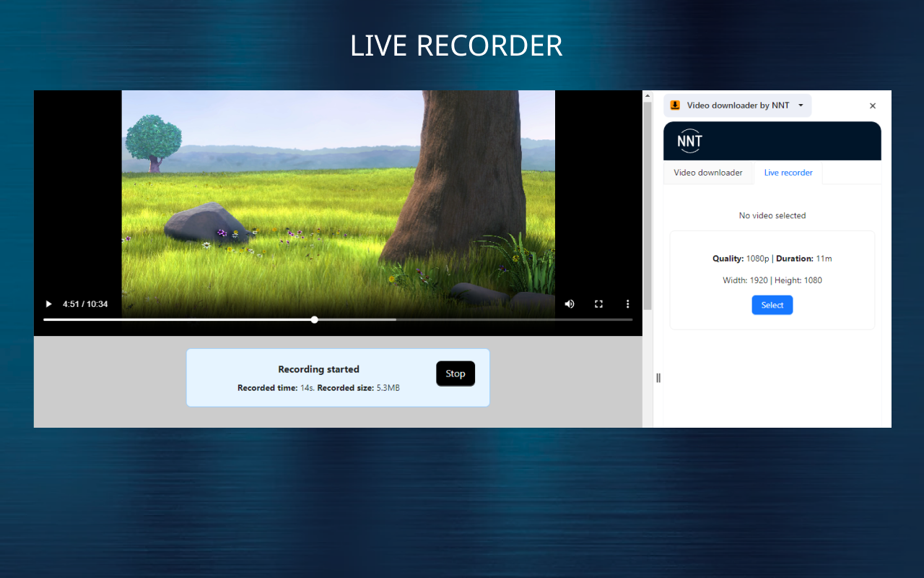Open the video player's three-dot options menu
Image resolution: width=924 pixels, height=578 pixels.
628,304
